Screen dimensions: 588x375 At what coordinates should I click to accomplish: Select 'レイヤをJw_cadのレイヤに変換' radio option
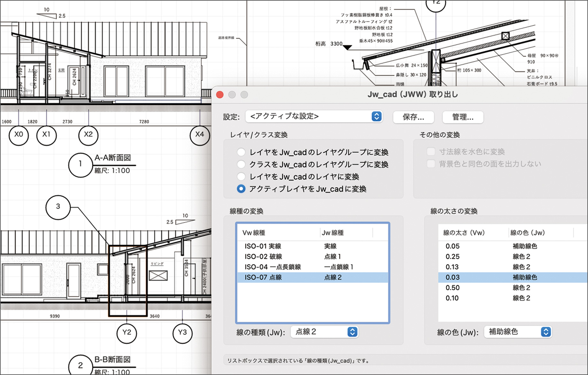tap(241, 176)
